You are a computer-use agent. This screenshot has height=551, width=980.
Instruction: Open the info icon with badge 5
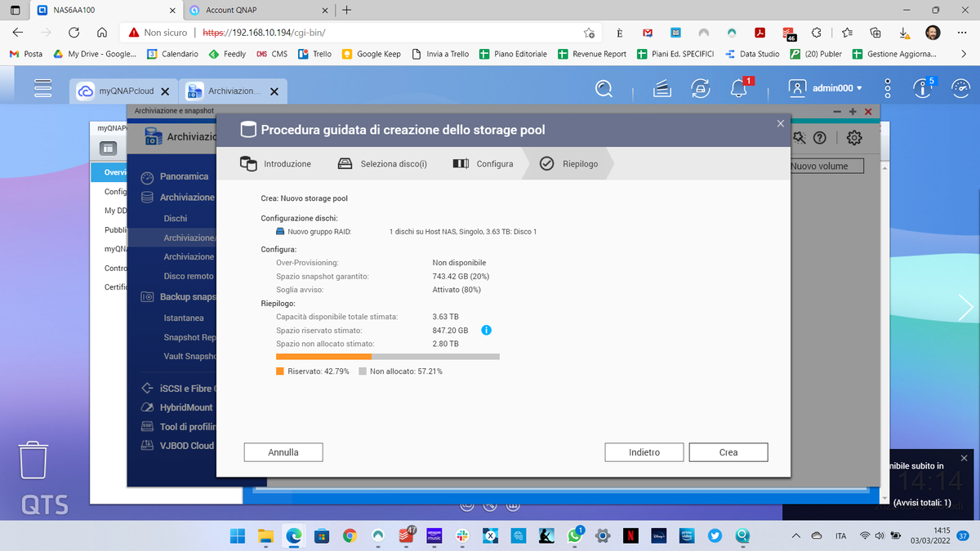pyautogui.click(x=924, y=88)
